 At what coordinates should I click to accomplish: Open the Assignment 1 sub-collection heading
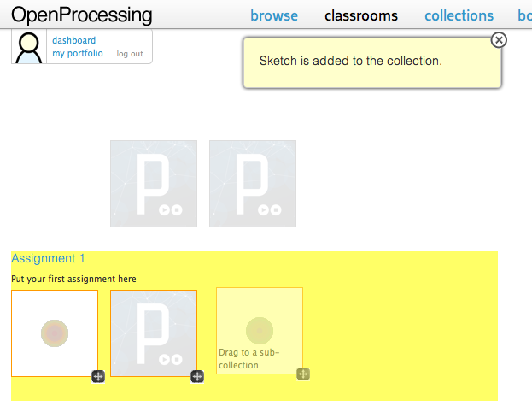tap(48, 258)
